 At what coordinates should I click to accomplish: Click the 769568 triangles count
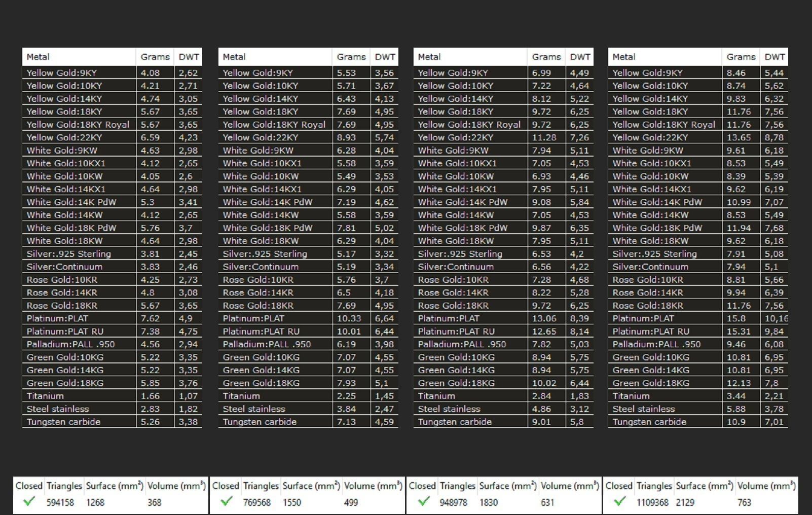coord(257,502)
